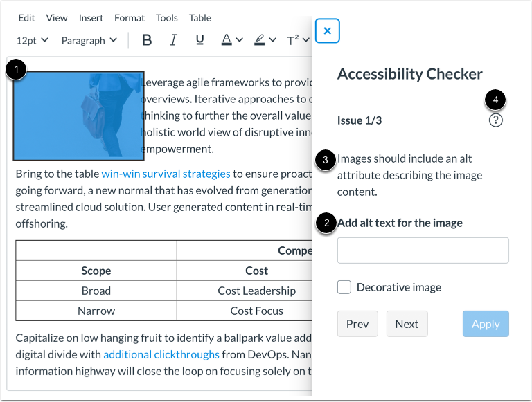The image size is (532, 402).
Task: Open the issue help question mark icon
Action: tap(496, 120)
